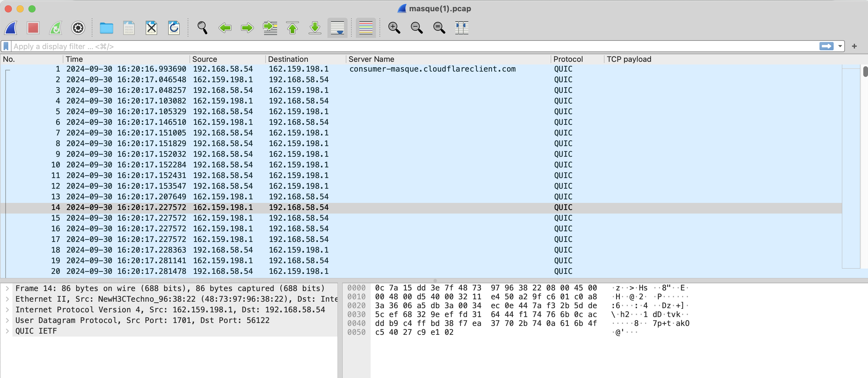Reload the capture file
Screen dimensions: 868x378
pyautogui.click(x=174, y=28)
